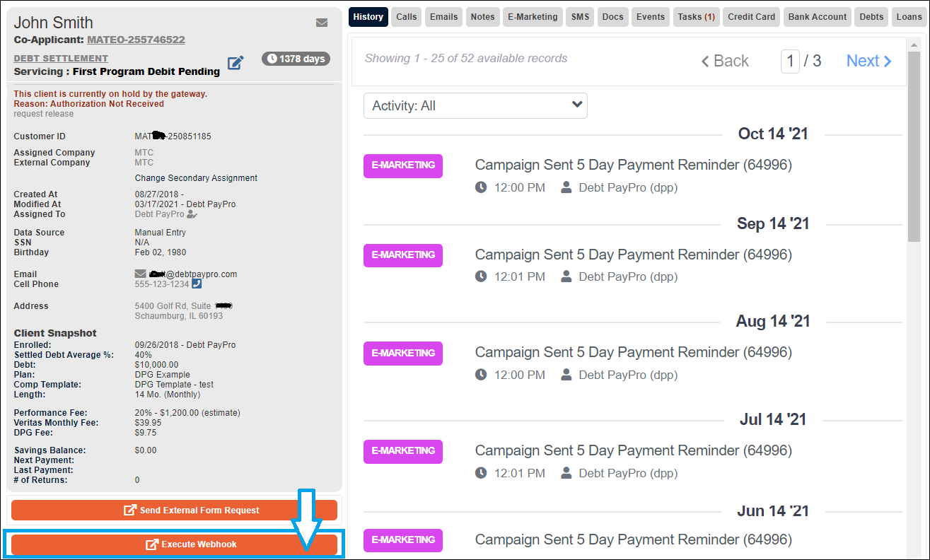Select the Bank Account tab
The image size is (930, 560).
[x=817, y=16]
